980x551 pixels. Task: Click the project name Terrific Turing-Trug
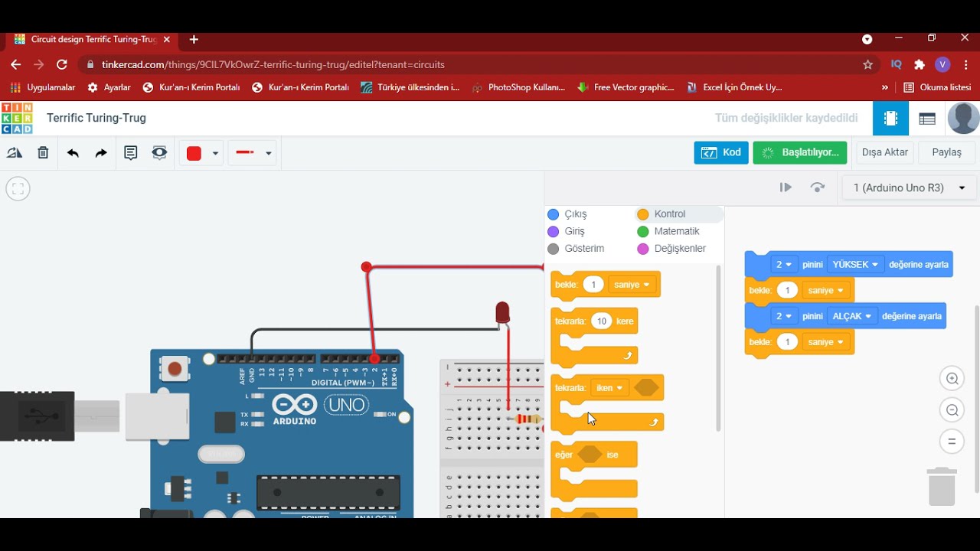point(96,118)
